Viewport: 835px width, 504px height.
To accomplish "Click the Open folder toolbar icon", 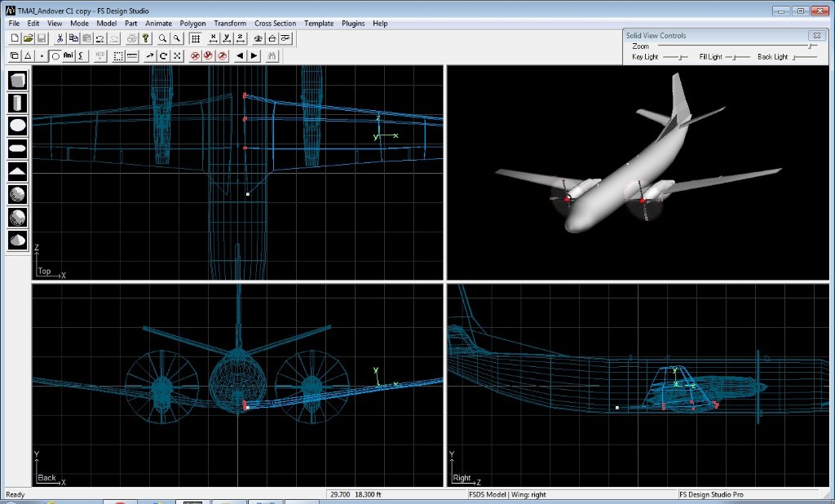I will click(28, 38).
